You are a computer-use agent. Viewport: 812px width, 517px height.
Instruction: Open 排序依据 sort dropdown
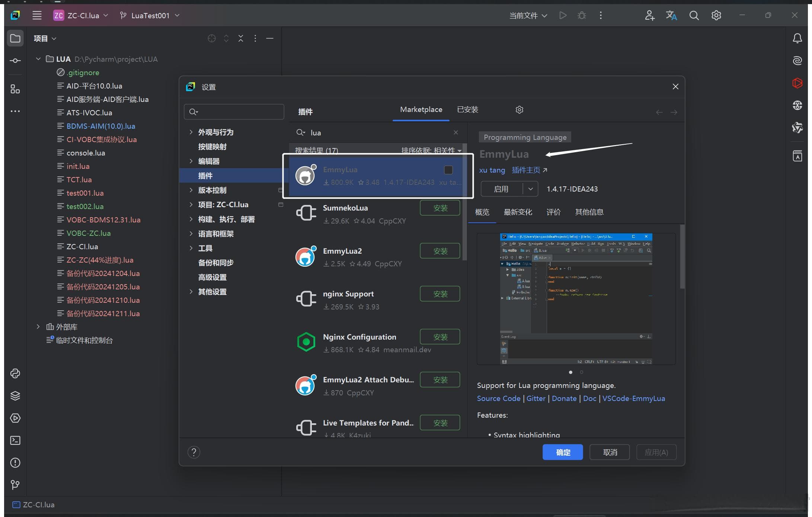point(431,150)
